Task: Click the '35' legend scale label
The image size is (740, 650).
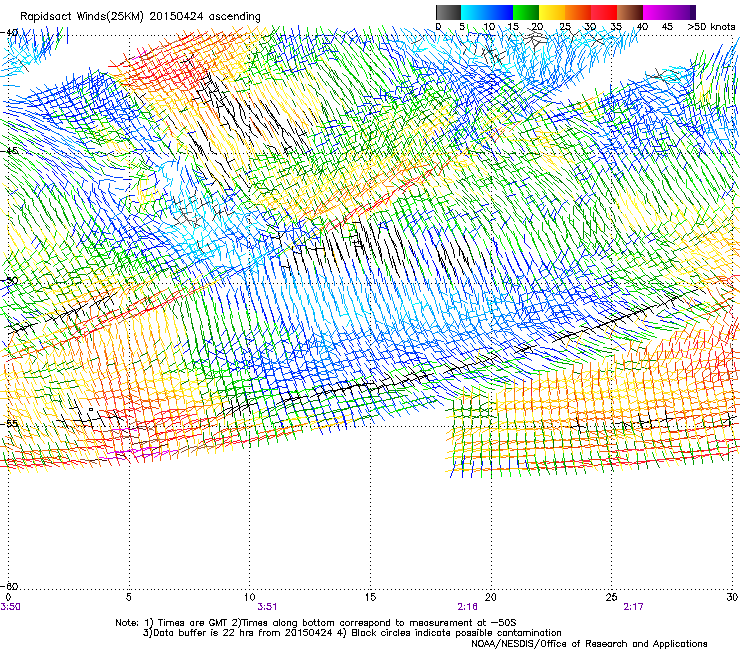Action: pyautogui.click(x=616, y=27)
